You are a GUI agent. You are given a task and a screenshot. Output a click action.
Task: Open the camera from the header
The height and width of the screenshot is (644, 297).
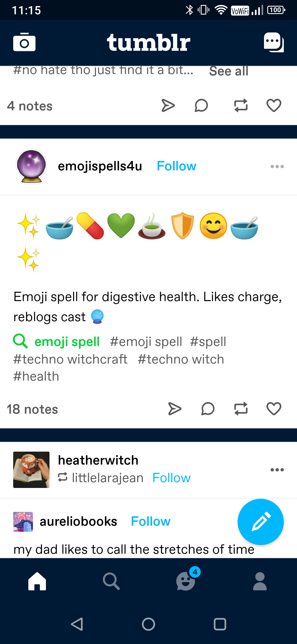pos(24,42)
